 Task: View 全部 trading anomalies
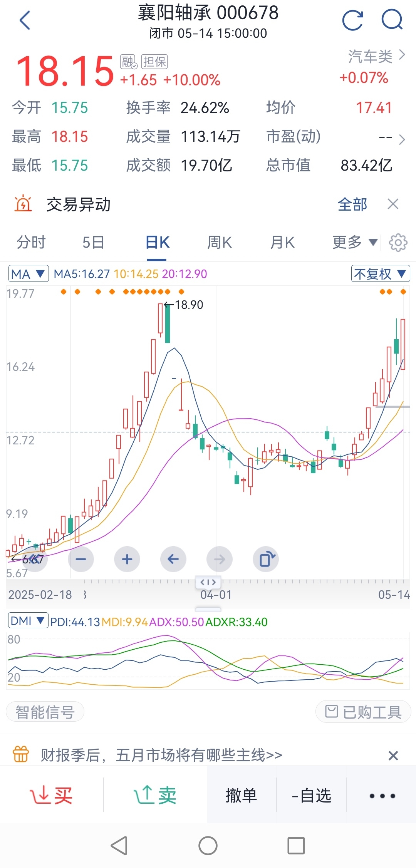[352, 204]
